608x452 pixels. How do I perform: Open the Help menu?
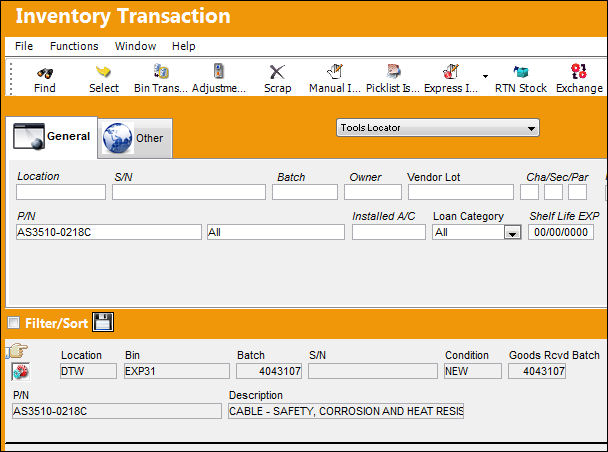[x=183, y=46]
